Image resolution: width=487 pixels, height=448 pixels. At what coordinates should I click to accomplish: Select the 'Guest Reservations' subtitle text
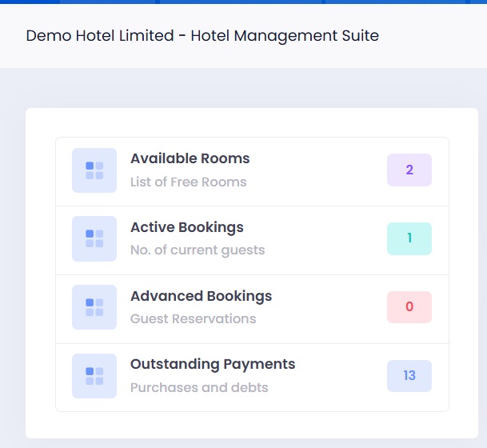(193, 319)
